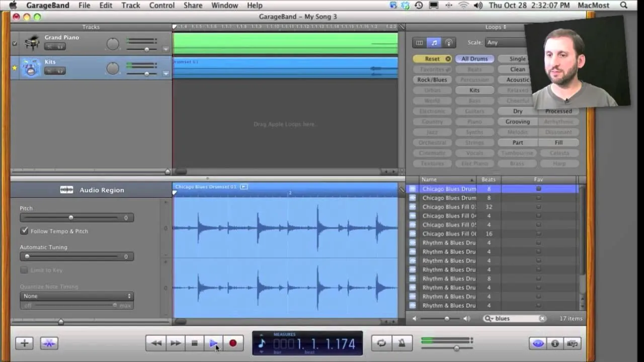Switch loop browser to musical button view
The height and width of the screenshot is (362, 644).
coord(434,43)
